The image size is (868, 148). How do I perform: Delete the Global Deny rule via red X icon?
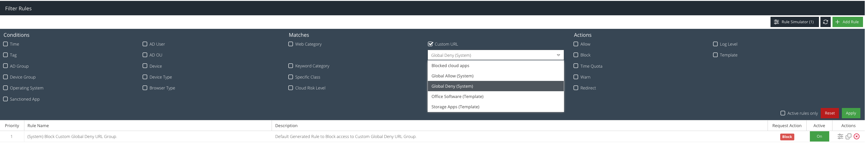tap(856, 137)
